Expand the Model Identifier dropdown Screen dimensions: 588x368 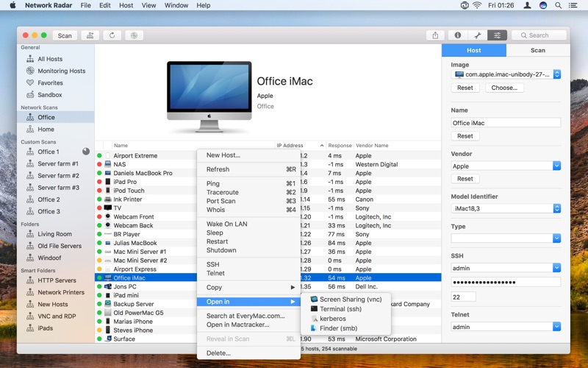[x=556, y=208]
